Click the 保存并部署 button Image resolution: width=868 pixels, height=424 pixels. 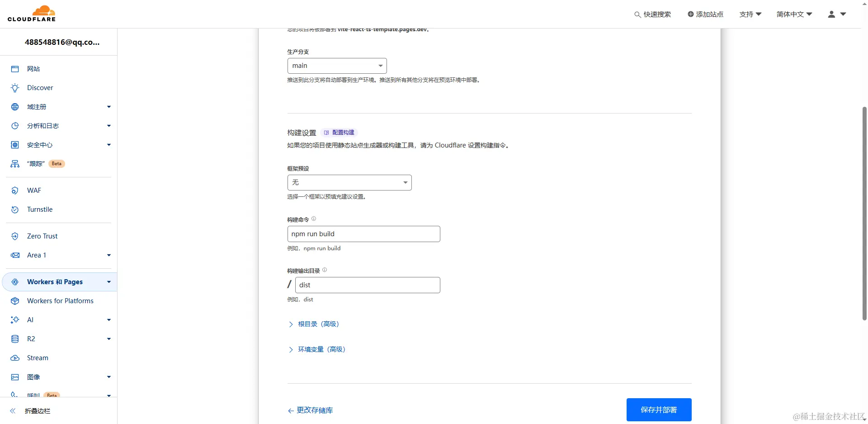click(x=659, y=410)
